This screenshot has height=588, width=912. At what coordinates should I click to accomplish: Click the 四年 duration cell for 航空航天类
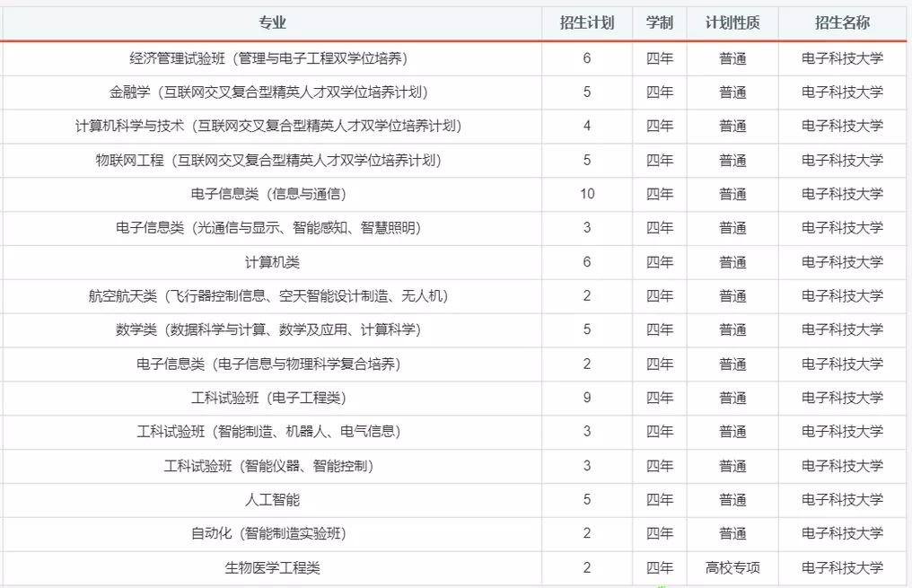tap(661, 295)
